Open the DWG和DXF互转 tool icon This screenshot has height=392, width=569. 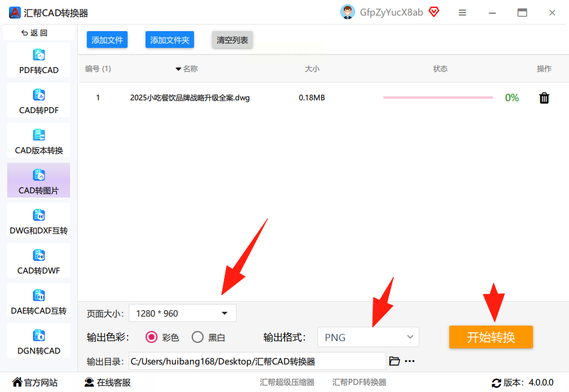(x=39, y=215)
